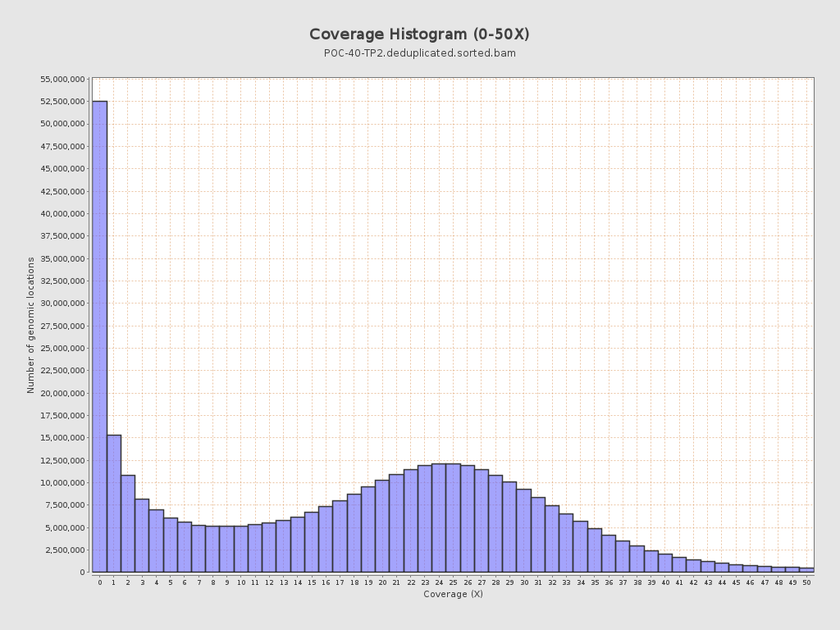The height and width of the screenshot is (630, 840).
Task: Click the y-axis value 20,000,000
Action: pos(62,393)
